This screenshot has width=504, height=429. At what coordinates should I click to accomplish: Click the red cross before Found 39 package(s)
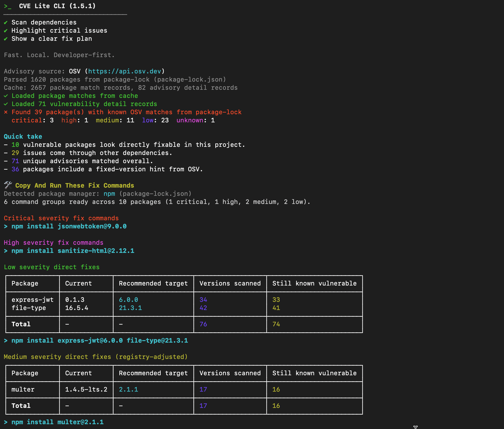[x=6, y=112]
